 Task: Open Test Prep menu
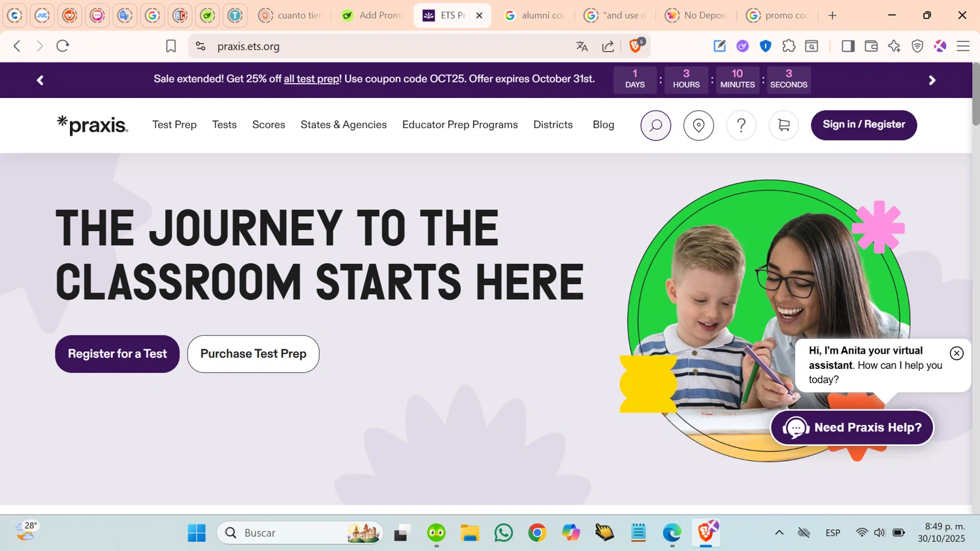pos(174,125)
